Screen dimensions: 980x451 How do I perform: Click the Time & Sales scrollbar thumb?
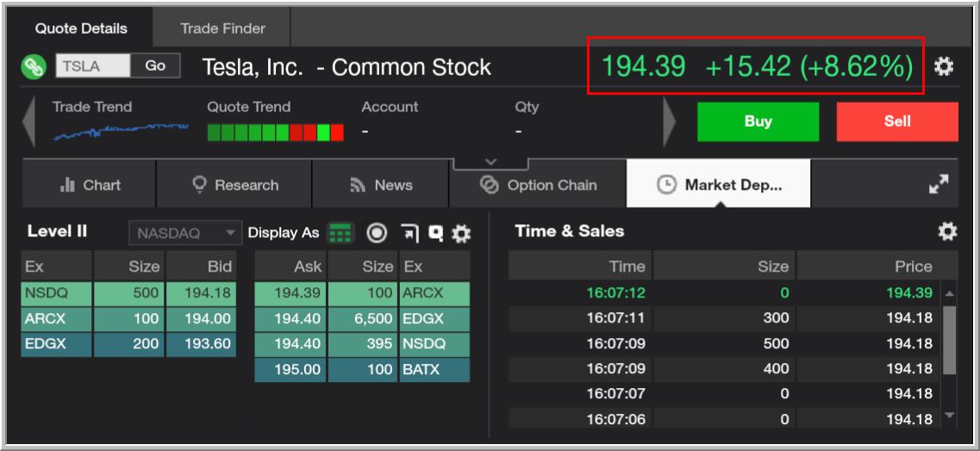point(949,340)
